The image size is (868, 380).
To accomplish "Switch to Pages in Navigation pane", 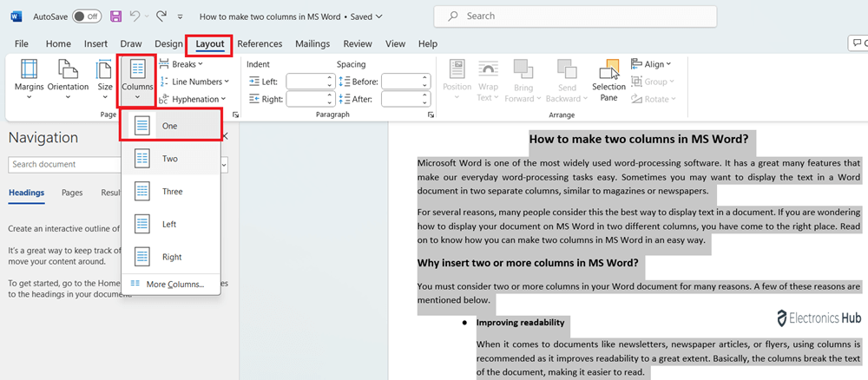I will (x=72, y=193).
